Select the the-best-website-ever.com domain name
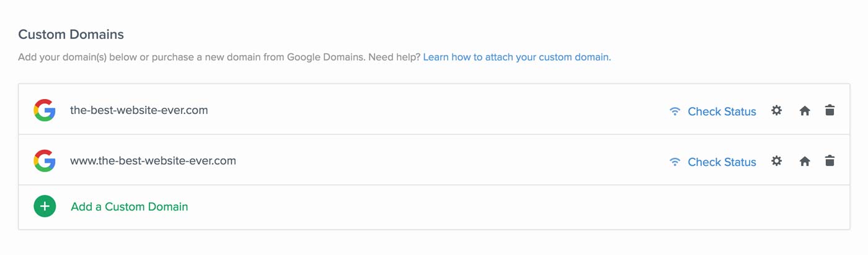868x255 pixels. [x=139, y=110]
